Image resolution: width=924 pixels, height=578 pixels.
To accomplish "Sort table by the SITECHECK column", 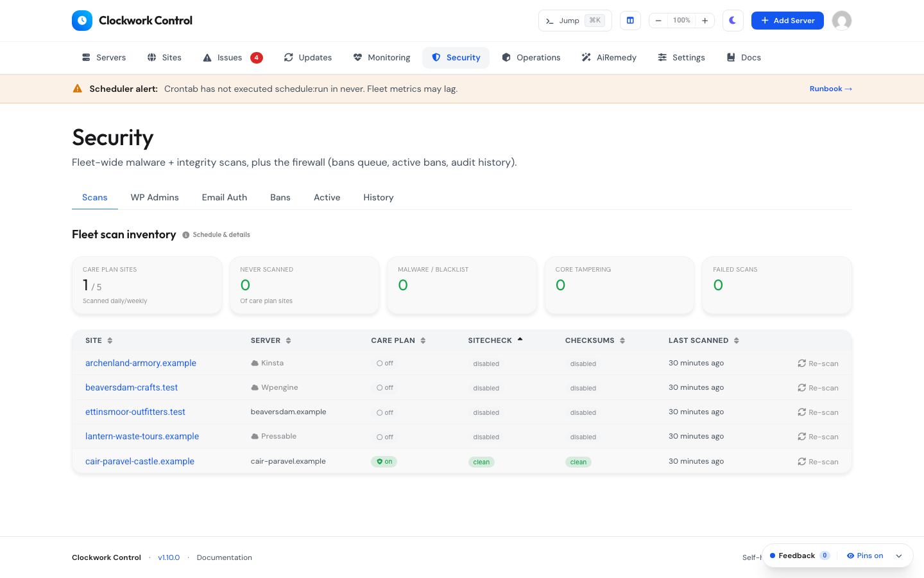I will point(495,340).
